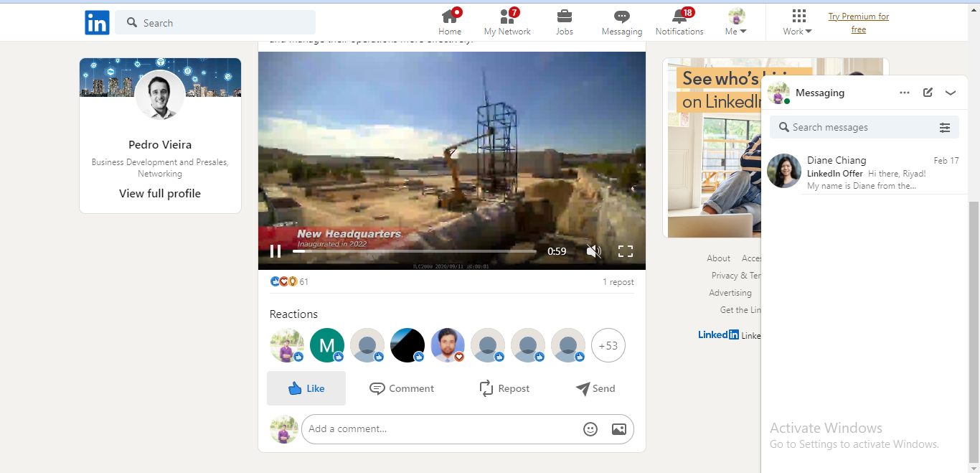
Task: Click Diane Chiang's avatar in messages
Action: (784, 171)
